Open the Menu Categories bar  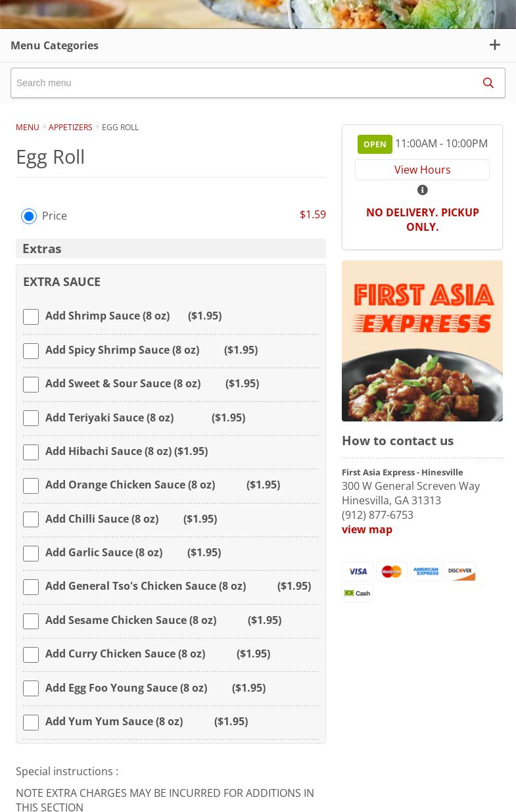pos(258,45)
